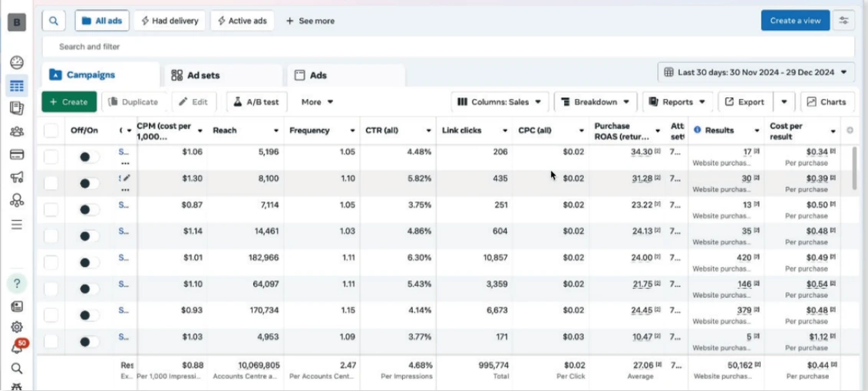Select the Active ads view

(x=242, y=21)
